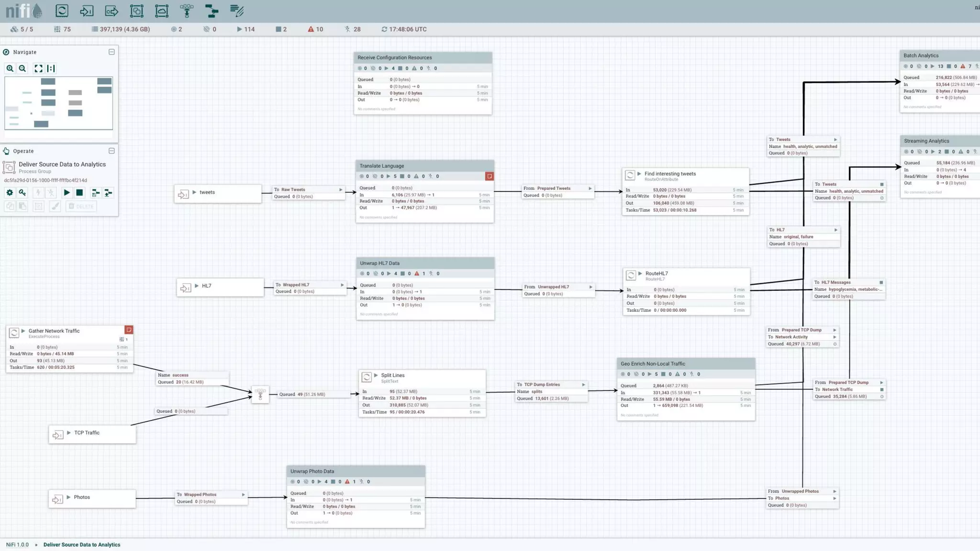The width and height of the screenshot is (980, 551).
Task: Start the flow with the Operate play button
Action: coord(67,193)
